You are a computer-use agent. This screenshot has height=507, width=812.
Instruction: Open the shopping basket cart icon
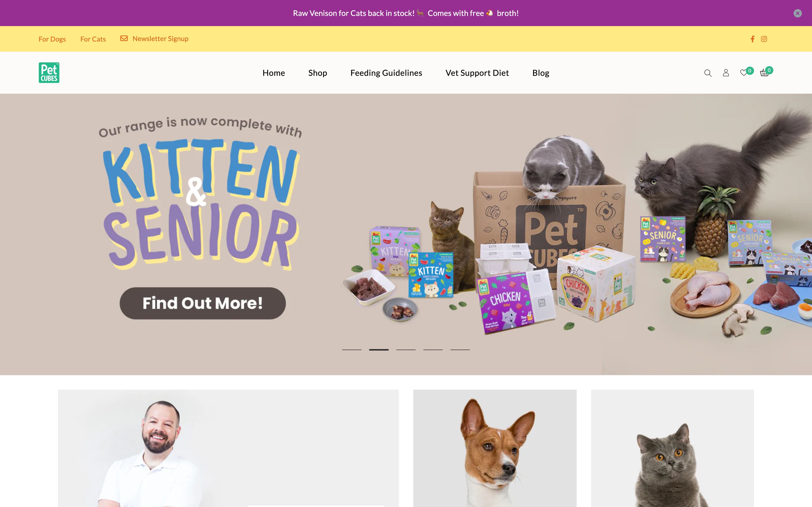point(764,73)
